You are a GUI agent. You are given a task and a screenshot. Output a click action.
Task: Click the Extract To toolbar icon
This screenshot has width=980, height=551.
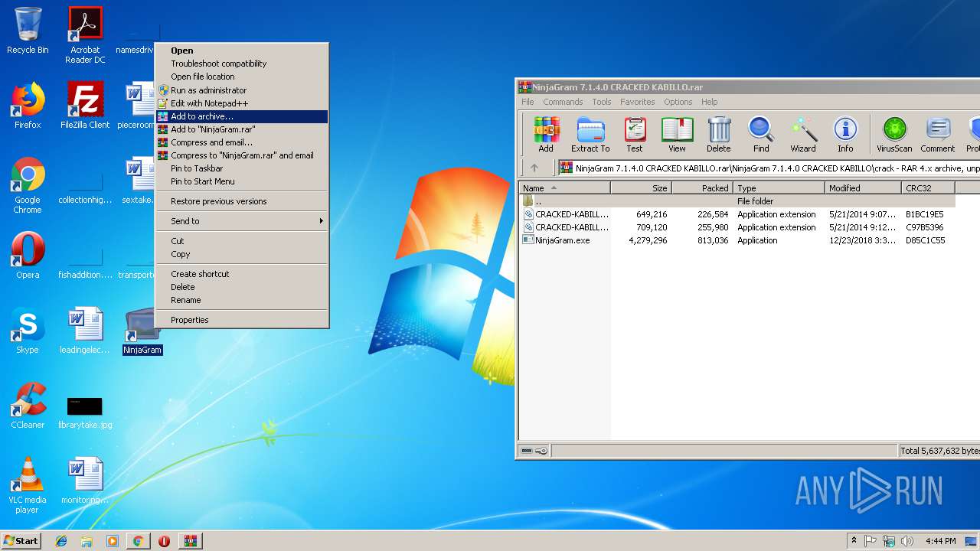pos(590,135)
